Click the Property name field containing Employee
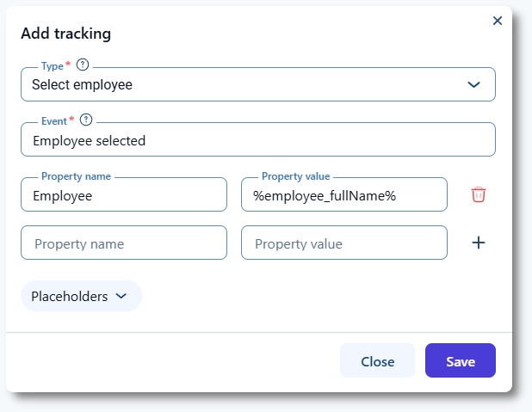The height and width of the screenshot is (412, 532). (123, 195)
